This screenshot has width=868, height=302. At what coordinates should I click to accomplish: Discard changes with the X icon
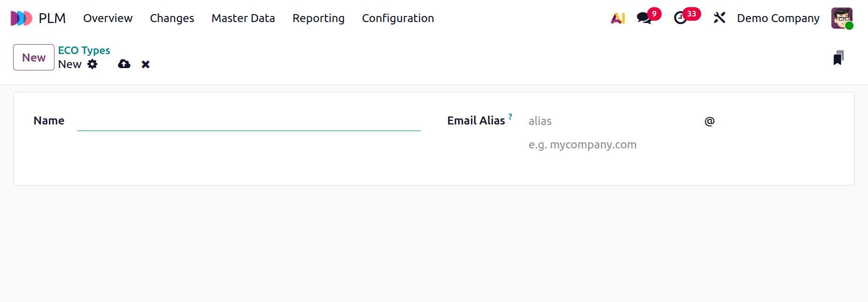(146, 64)
